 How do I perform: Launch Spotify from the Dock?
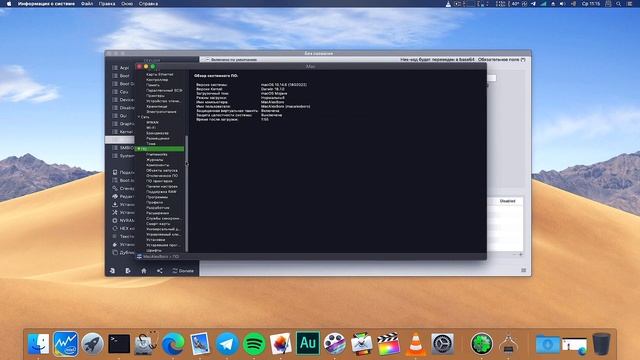point(254,344)
